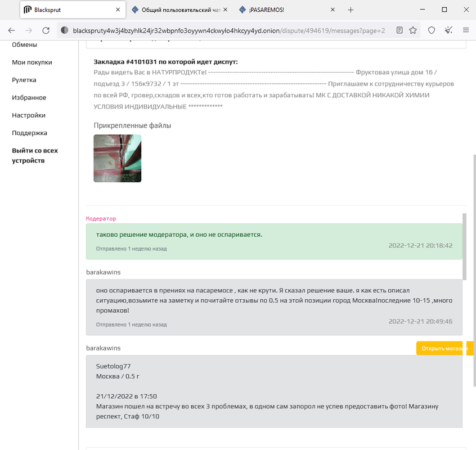This screenshot has width=476, height=450.
Task: Open Рулетка in the sidebar
Action: (x=24, y=80)
